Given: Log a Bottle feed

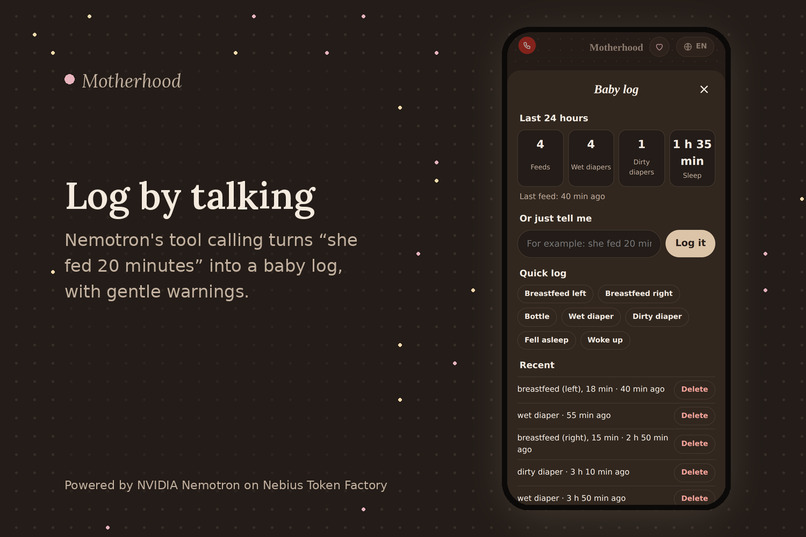Looking at the screenshot, I should (x=537, y=317).
